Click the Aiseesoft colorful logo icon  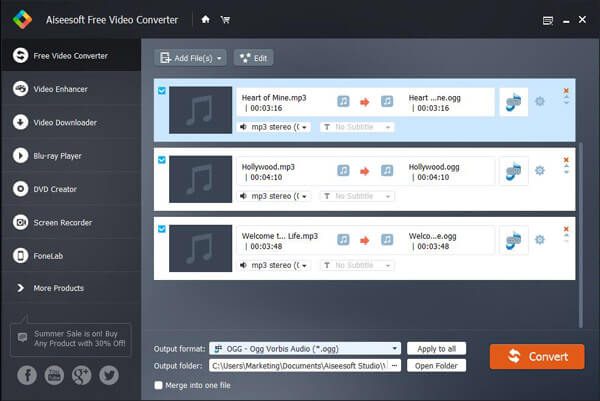(22, 19)
